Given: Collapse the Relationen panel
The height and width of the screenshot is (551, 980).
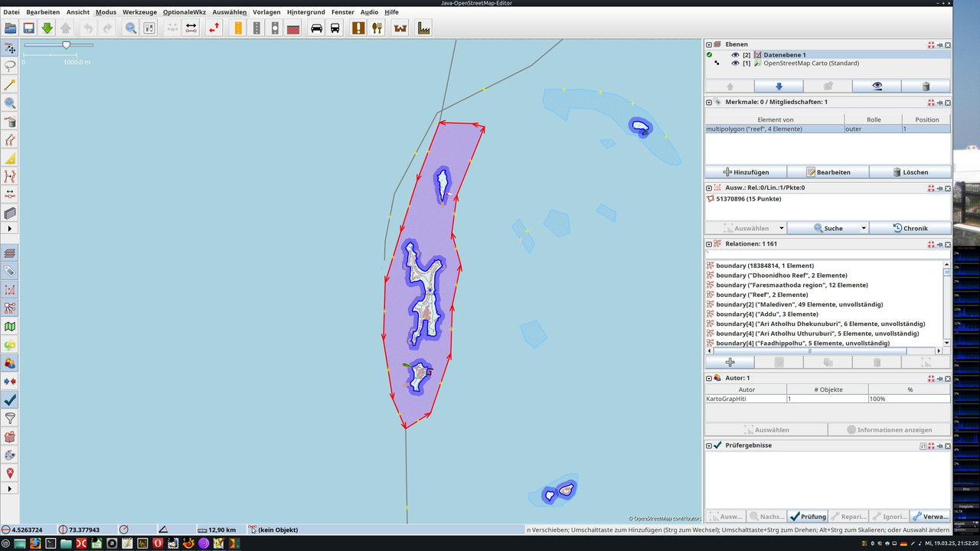Looking at the screenshot, I should [x=709, y=244].
